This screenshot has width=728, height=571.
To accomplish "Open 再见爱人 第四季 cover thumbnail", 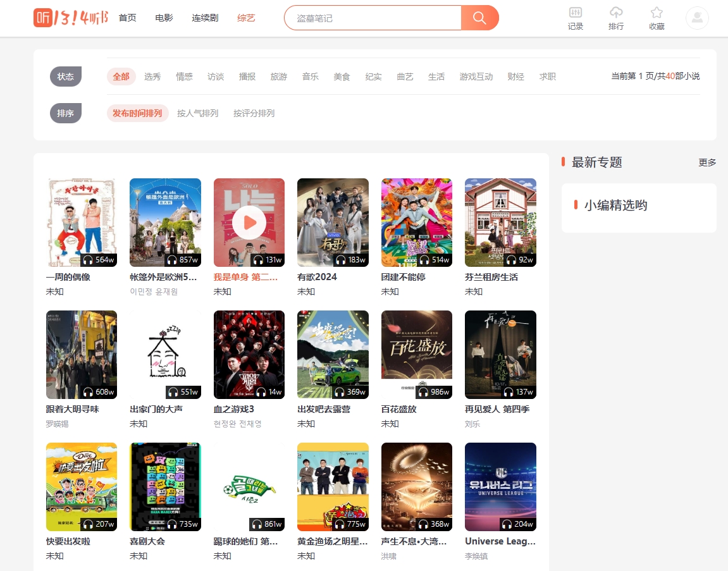I will pos(500,355).
